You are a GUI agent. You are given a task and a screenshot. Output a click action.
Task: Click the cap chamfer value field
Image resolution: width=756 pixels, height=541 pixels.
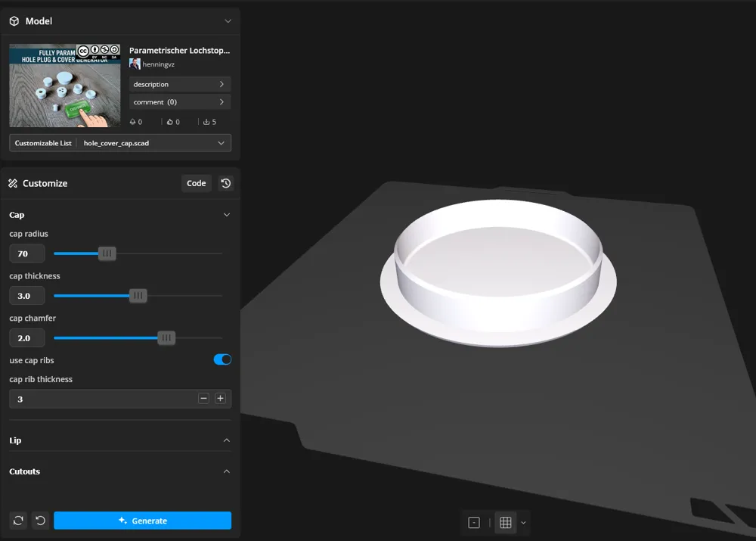coord(27,337)
